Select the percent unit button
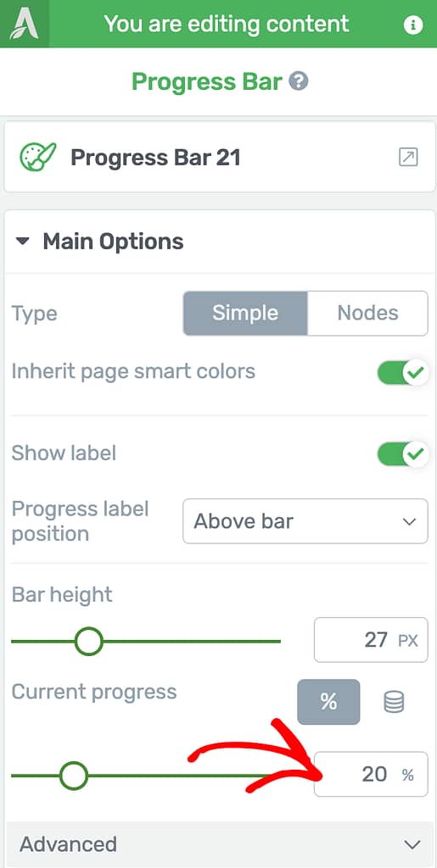The width and height of the screenshot is (437, 868). pyautogui.click(x=328, y=702)
